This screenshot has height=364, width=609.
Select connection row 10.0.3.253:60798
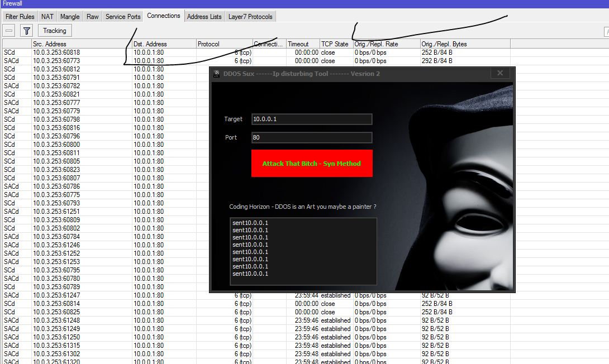(106, 119)
